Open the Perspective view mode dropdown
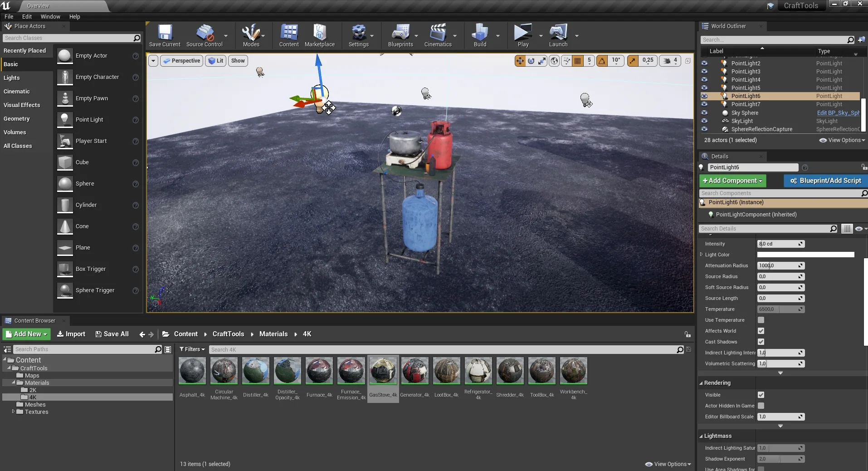This screenshot has height=471, width=868. 181,61
